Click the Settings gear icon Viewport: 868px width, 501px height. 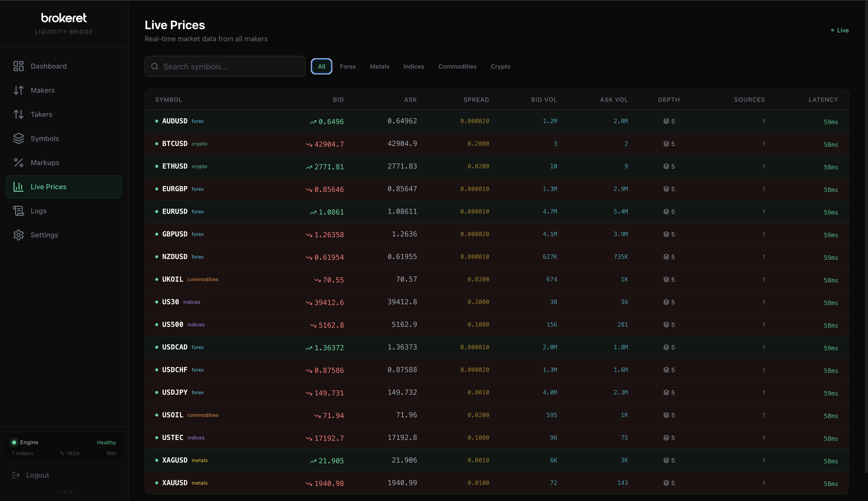19,235
